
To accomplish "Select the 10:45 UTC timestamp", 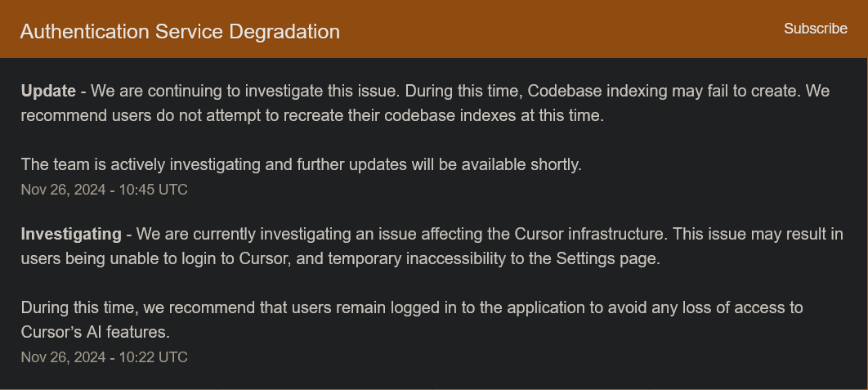I will click(x=104, y=190).
